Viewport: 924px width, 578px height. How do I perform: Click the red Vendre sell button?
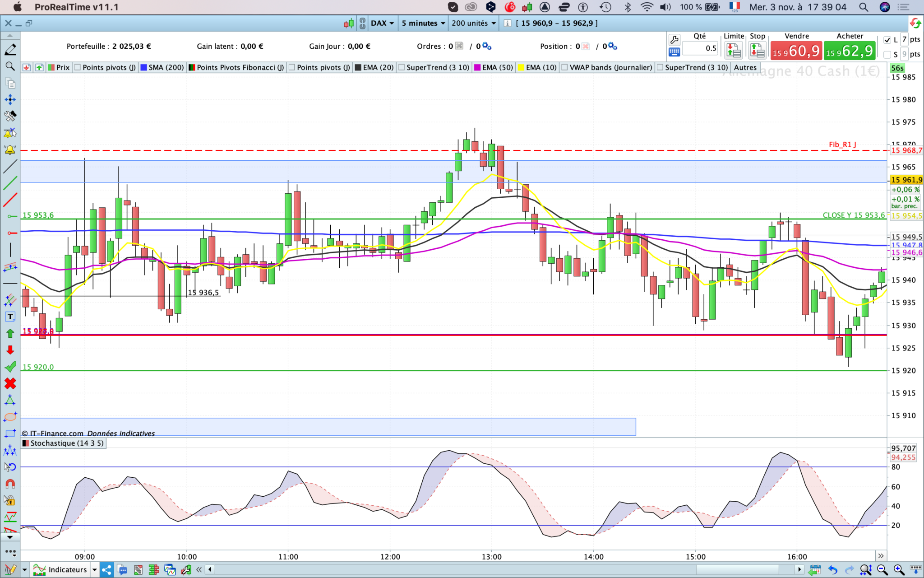796,51
